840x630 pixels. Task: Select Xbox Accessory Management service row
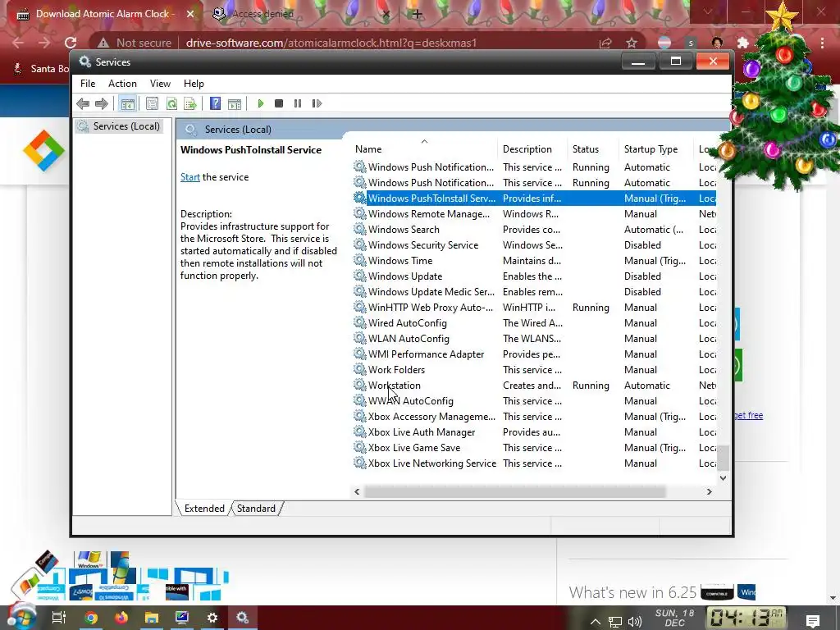(534, 416)
